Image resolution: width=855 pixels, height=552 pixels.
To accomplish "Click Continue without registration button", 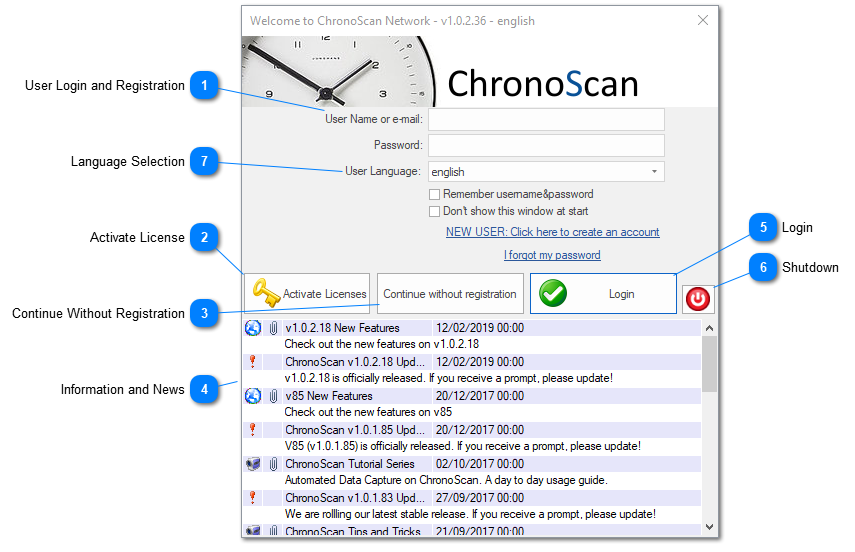I will click(x=450, y=293).
